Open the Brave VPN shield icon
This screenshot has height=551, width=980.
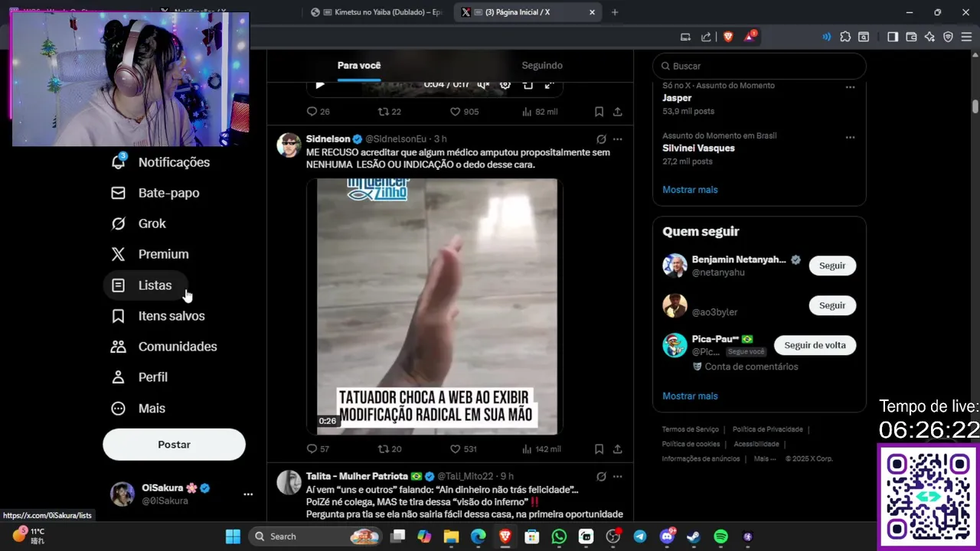pyautogui.click(x=948, y=37)
